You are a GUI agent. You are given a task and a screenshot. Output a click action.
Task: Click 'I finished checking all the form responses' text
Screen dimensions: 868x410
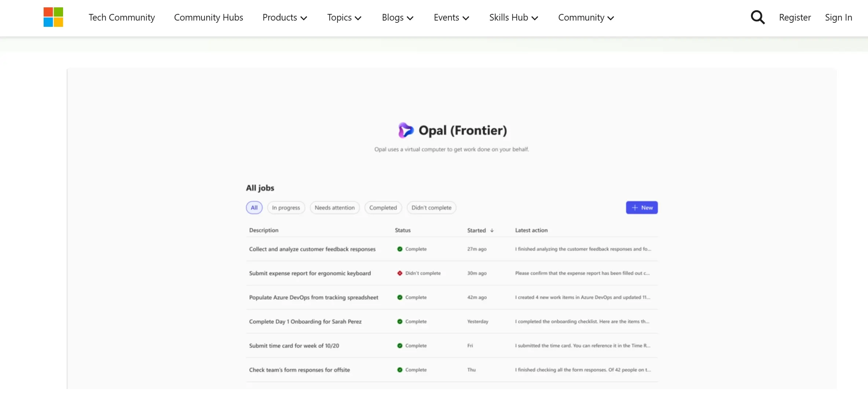[583, 370]
